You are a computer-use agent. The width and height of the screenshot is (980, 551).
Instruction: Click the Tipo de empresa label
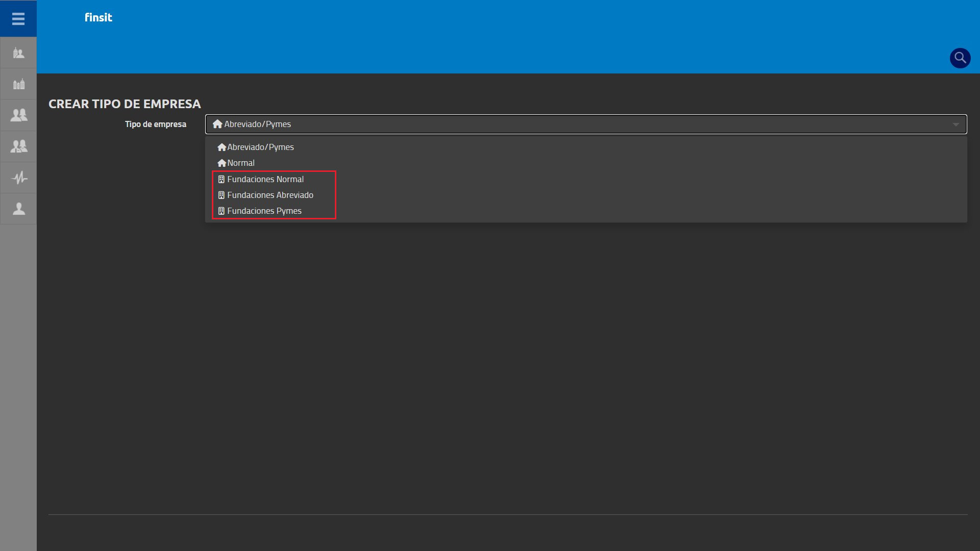[x=156, y=124]
